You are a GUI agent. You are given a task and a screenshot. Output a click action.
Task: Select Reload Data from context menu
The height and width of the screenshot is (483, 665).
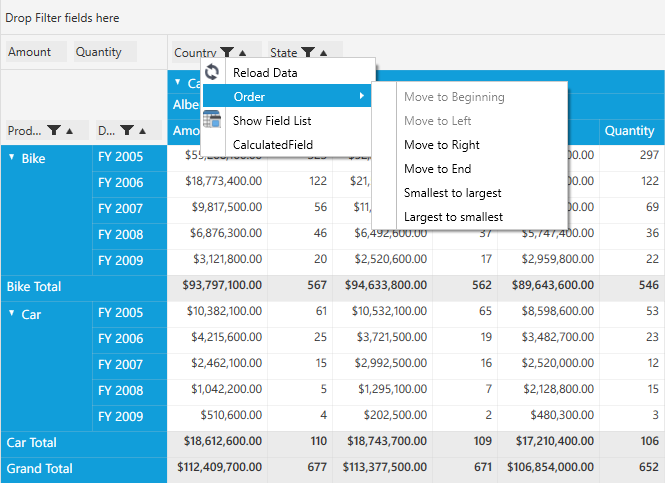click(x=288, y=73)
